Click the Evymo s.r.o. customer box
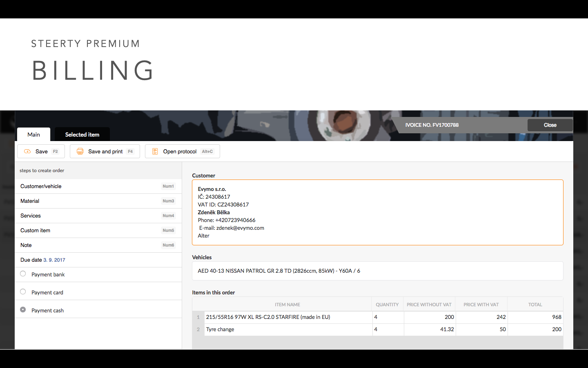588x368 pixels. pyautogui.click(x=378, y=213)
